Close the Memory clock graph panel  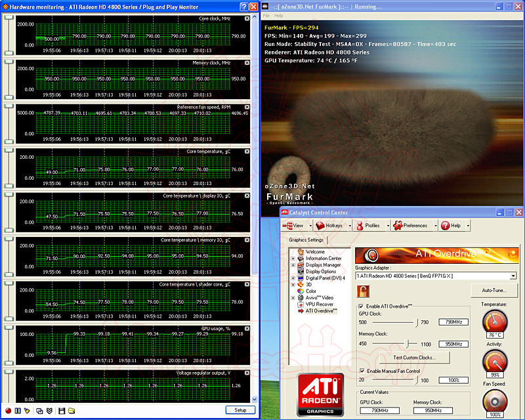247,63
